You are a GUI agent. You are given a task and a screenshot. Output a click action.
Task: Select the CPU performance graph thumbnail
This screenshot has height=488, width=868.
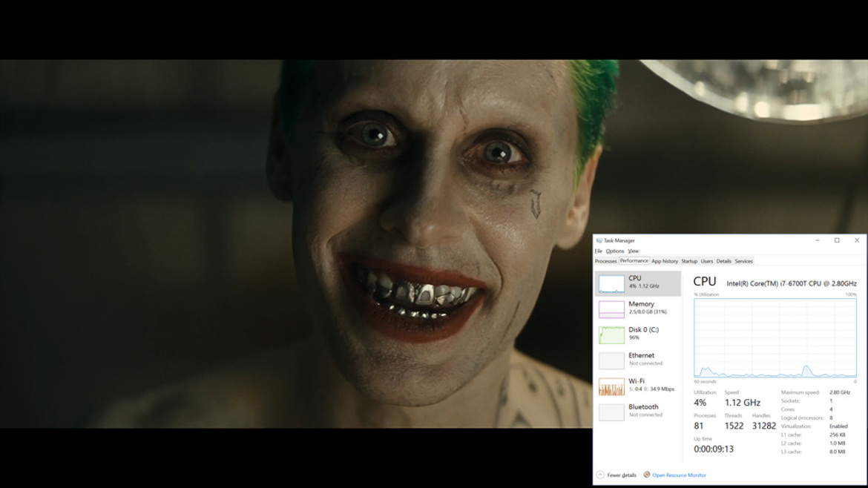[x=611, y=284]
